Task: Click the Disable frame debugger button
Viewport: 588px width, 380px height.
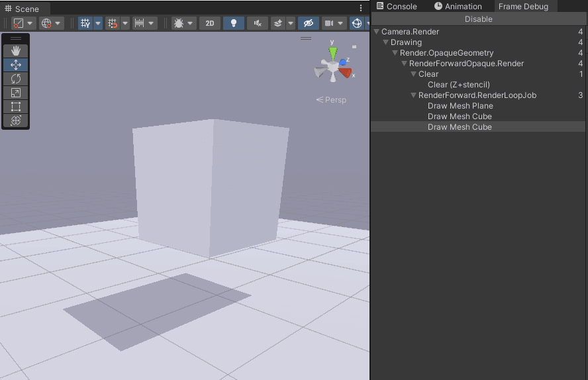Action: click(479, 19)
